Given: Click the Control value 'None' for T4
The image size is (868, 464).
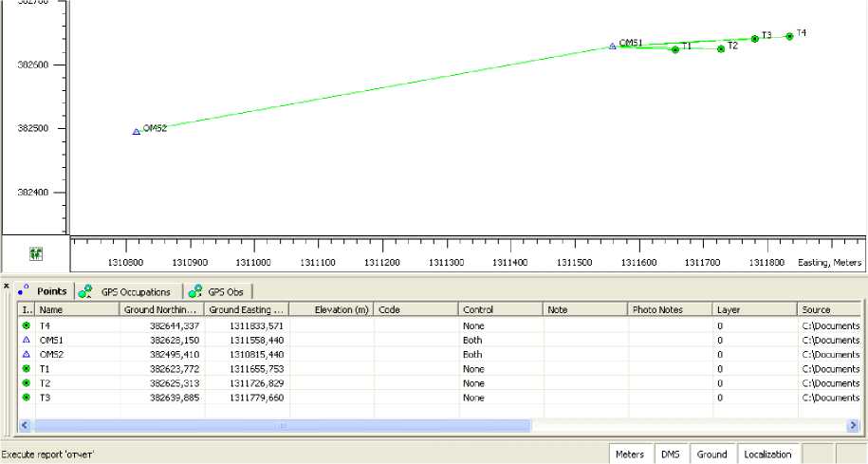Looking at the screenshot, I should (x=473, y=325).
